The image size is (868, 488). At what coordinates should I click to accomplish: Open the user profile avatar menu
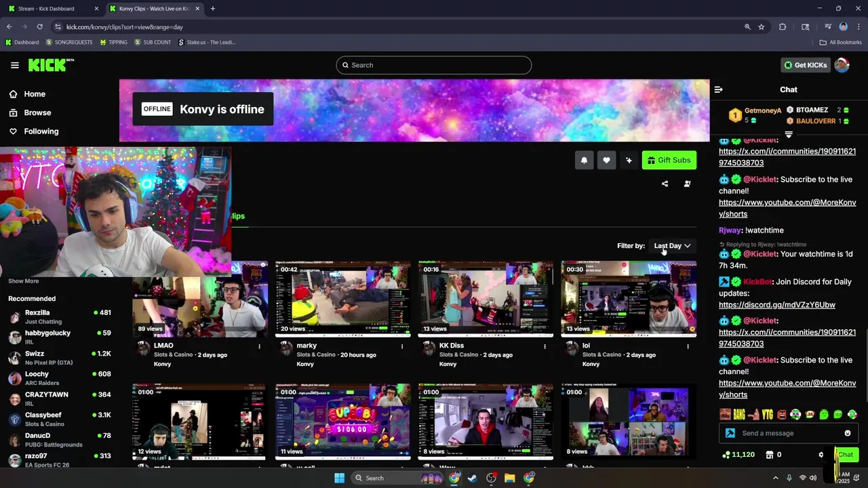point(842,65)
